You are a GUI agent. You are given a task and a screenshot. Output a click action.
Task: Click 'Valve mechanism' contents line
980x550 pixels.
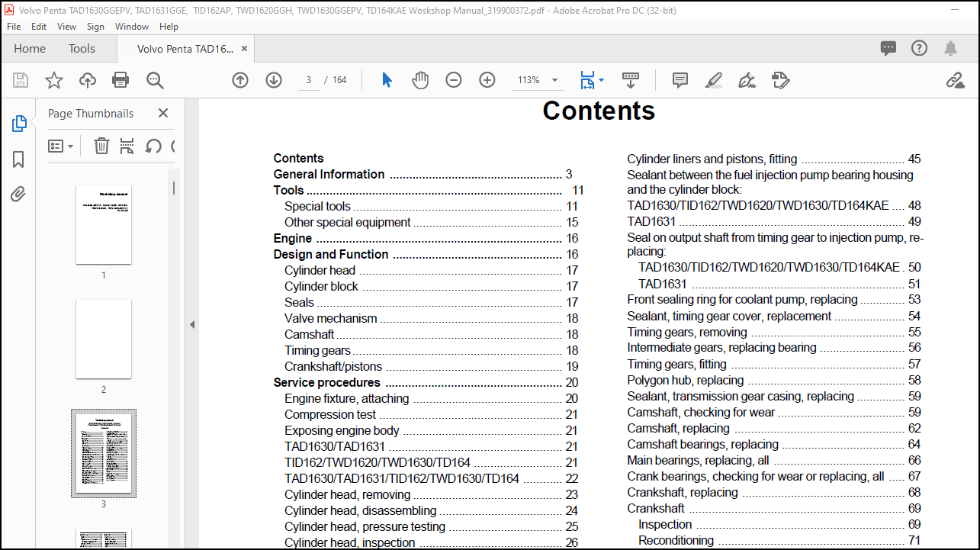tap(431, 318)
